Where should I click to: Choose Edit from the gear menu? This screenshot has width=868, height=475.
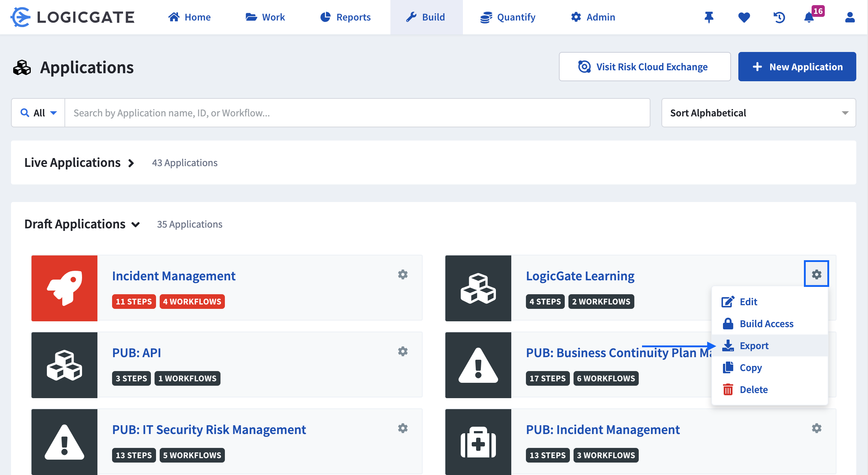click(769, 302)
